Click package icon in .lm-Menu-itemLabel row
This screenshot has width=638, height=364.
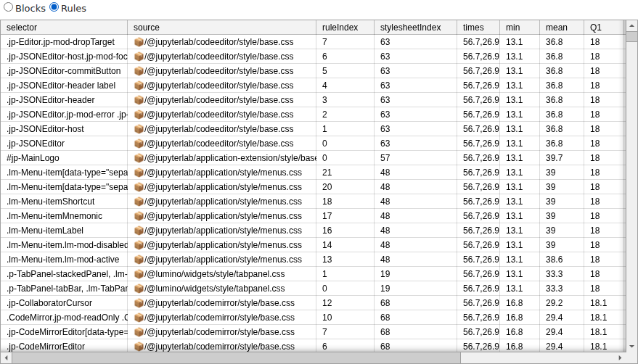tap(139, 230)
